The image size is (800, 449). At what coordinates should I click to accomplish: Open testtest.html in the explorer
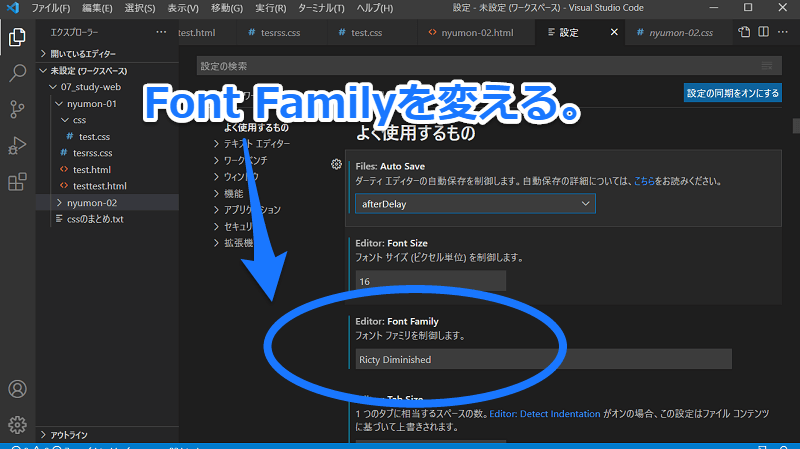click(99, 186)
